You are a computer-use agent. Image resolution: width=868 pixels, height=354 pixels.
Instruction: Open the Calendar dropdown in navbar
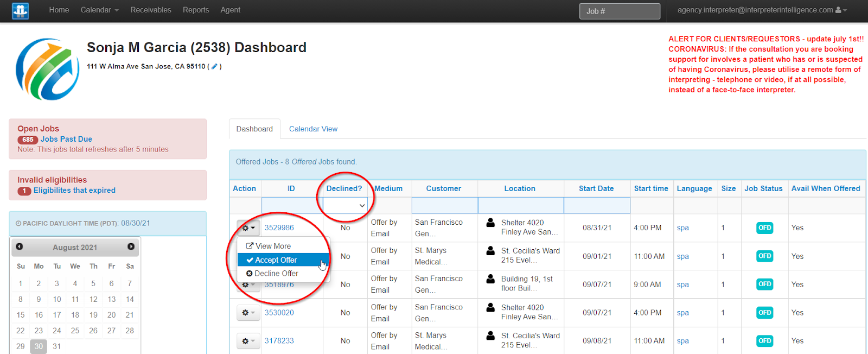pos(99,10)
